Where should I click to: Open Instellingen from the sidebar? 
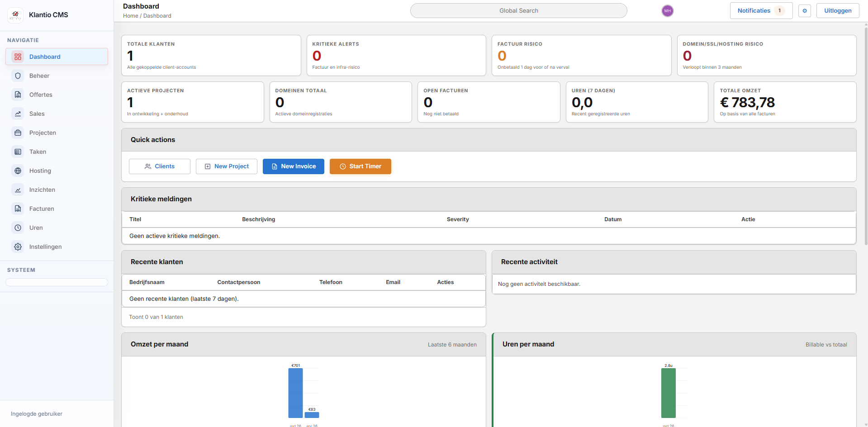[57, 247]
